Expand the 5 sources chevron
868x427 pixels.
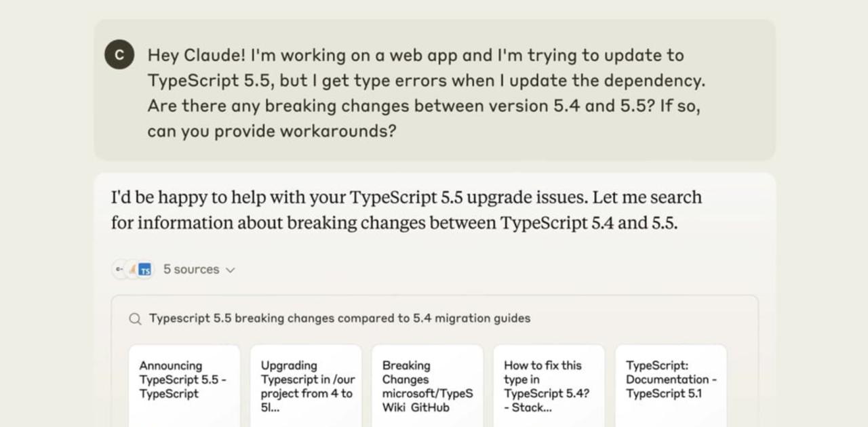tap(231, 270)
